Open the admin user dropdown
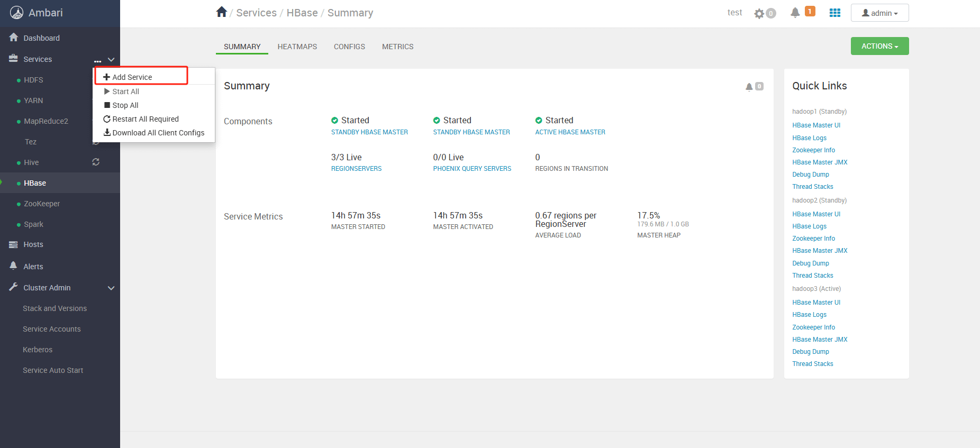980x448 pixels. pos(879,13)
